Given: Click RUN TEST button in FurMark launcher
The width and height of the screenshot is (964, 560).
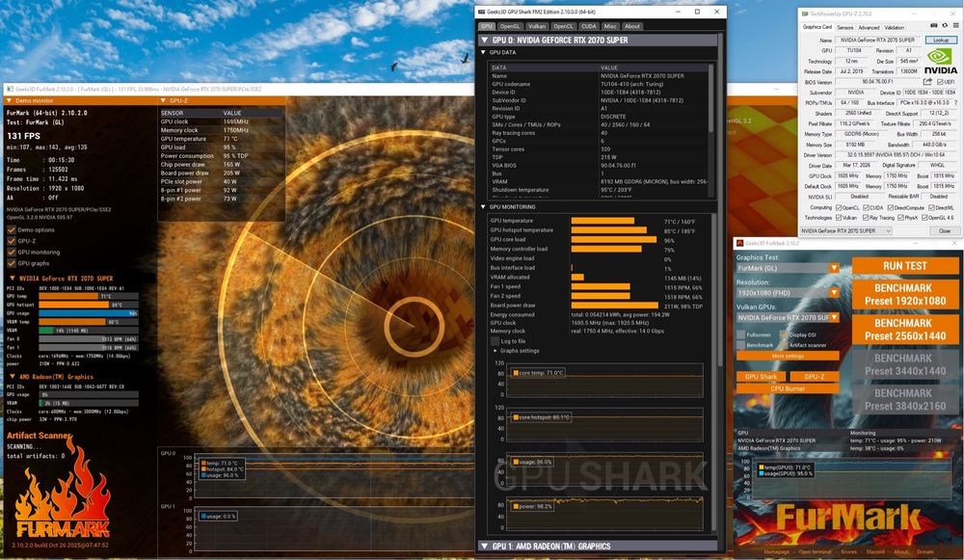Looking at the screenshot, I should pyautogui.click(x=905, y=266).
